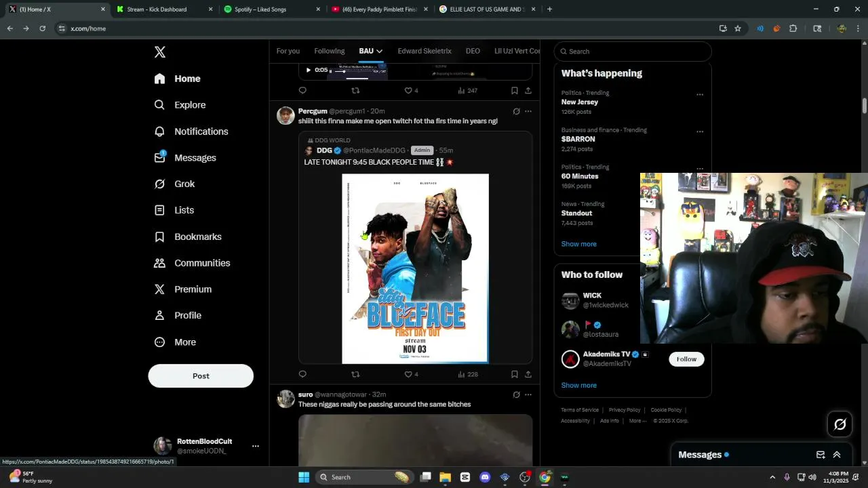This screenshot has width=868, height=488.
Task: Open more menu on Percgum's post
Action: pos(528,111)
